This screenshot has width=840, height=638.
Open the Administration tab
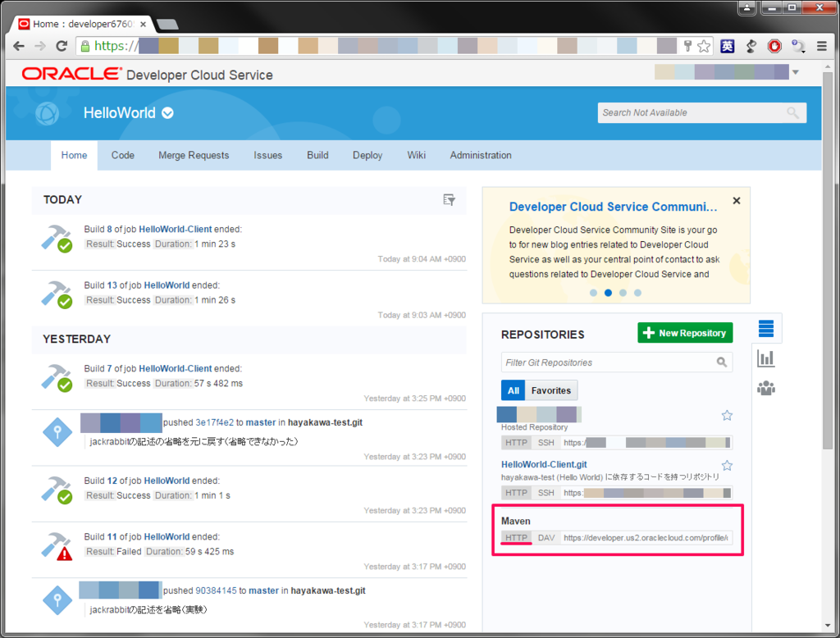click(481, 155)
